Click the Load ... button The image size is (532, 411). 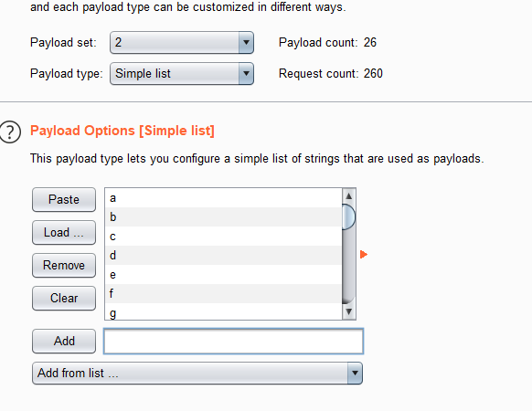point(64,232)
